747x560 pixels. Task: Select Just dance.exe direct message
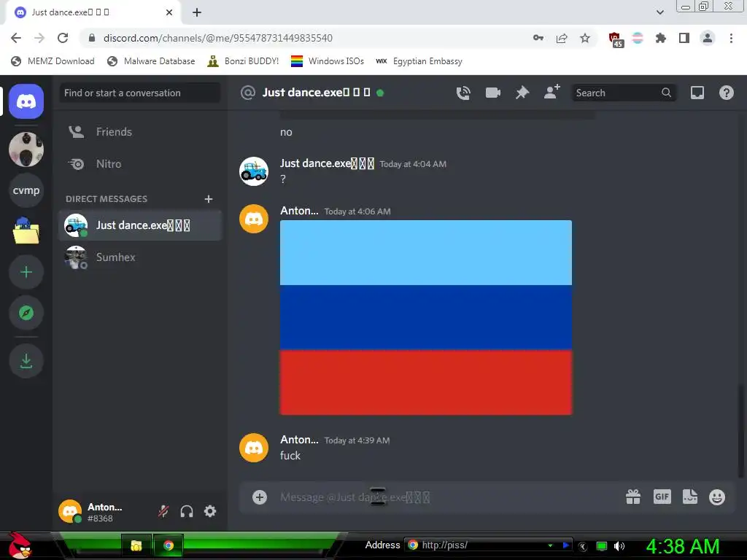(140, 225)
